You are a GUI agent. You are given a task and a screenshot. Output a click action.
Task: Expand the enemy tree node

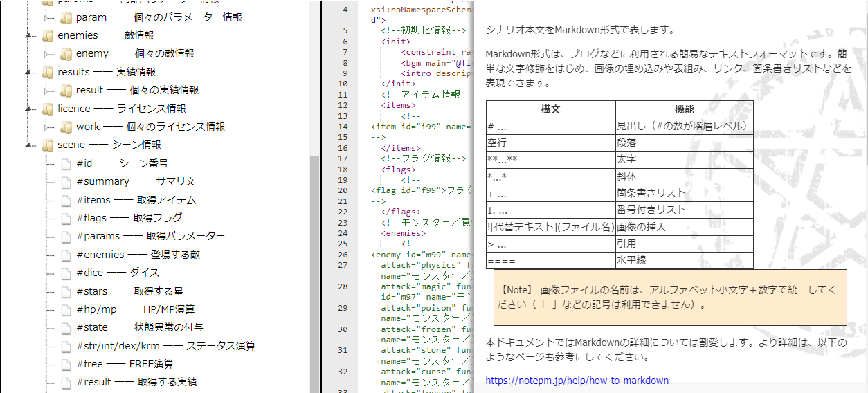[47, 53]
